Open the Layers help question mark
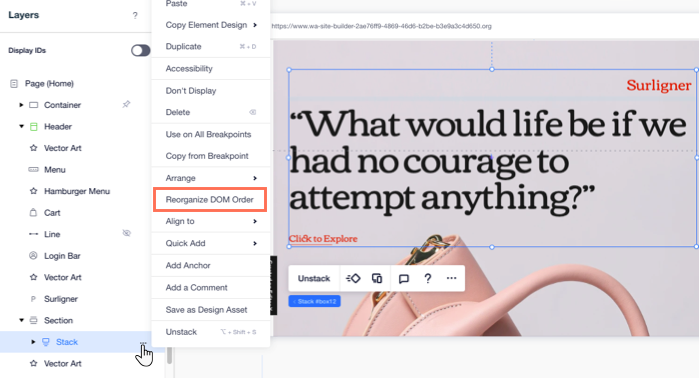The image size is (699, 378). click(x=135, y=16)
